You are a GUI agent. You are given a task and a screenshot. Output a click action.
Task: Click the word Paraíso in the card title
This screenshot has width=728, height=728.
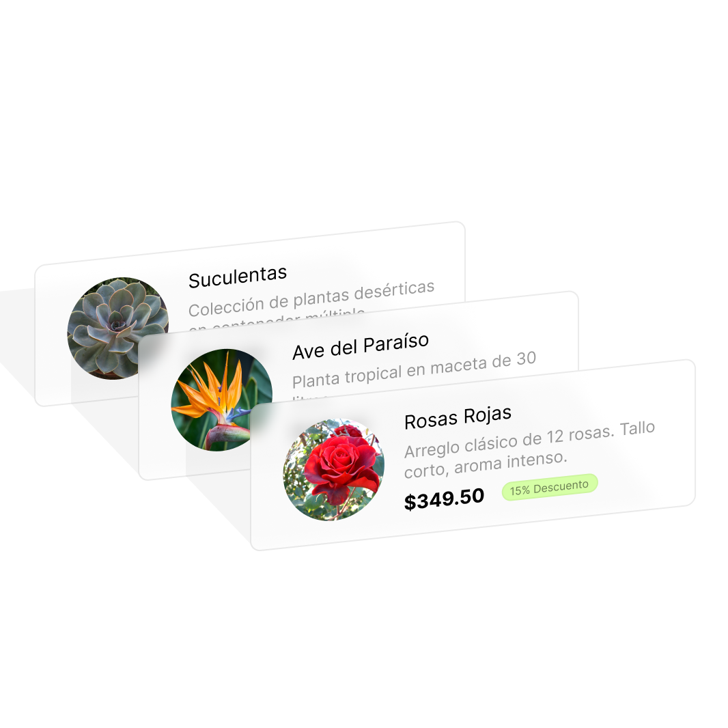pos(396,343)
